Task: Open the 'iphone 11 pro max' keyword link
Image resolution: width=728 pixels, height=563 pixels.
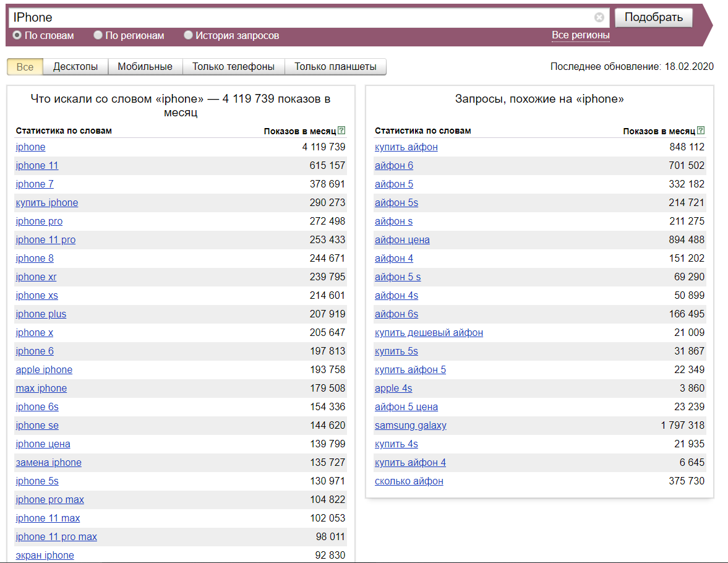Action: point(56,537)
